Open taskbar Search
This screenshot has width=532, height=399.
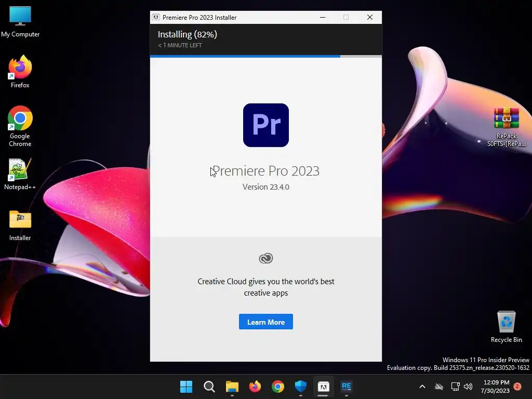pos(209,387)
